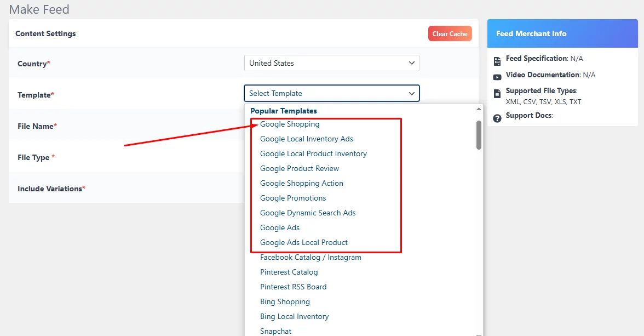Click the File Name field label

37,126
